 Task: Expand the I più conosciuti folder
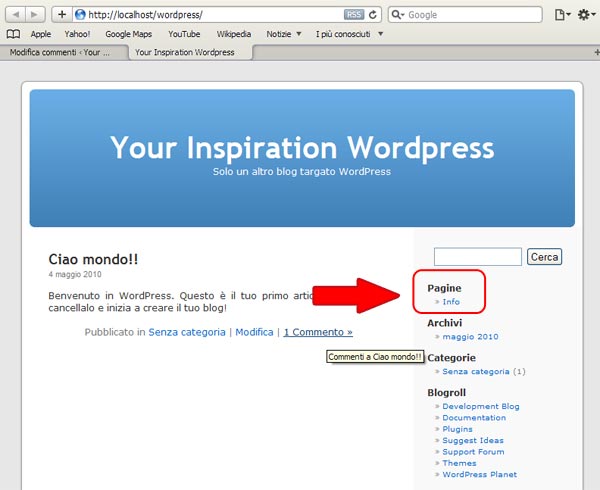(x=349, y=34)
